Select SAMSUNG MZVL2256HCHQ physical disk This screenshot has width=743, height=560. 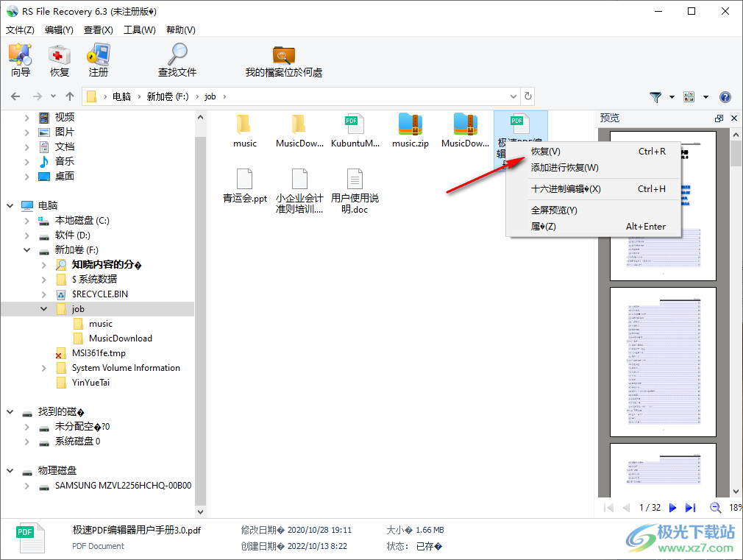coord(123,486)
